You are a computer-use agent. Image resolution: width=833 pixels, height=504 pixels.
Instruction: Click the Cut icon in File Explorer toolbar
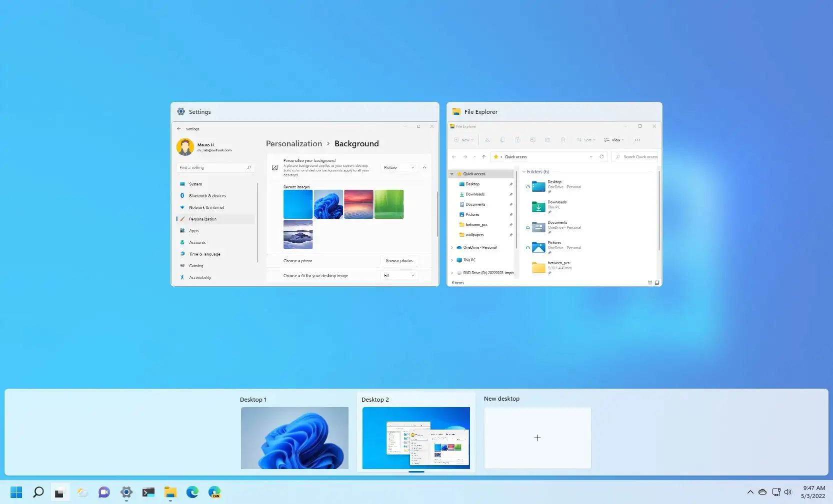(x=487, y=140)
